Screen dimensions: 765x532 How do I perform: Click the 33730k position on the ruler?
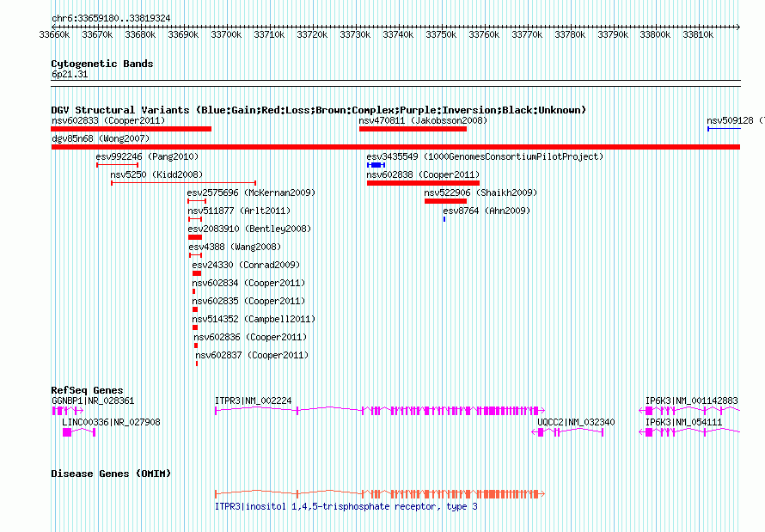(355, 34)
